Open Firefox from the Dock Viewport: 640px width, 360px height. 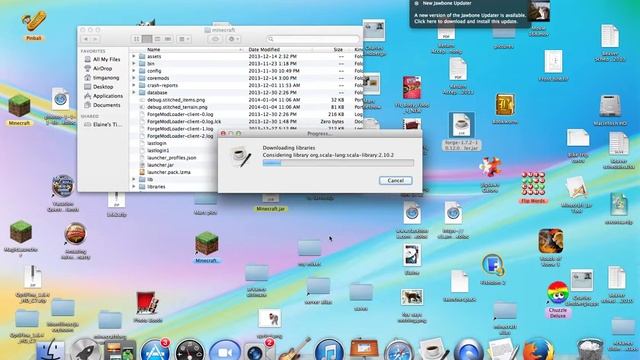[538, 350]
